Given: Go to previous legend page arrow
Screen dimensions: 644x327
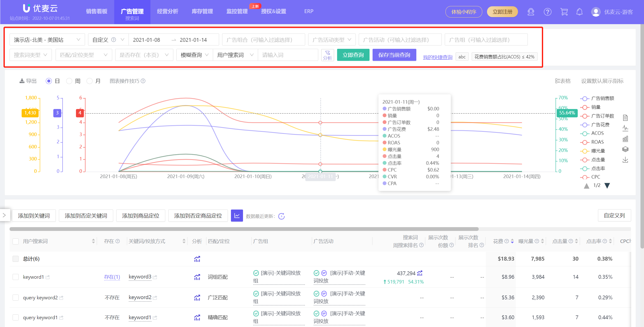Looking at the screenshot, I should [x=586, y=186].
